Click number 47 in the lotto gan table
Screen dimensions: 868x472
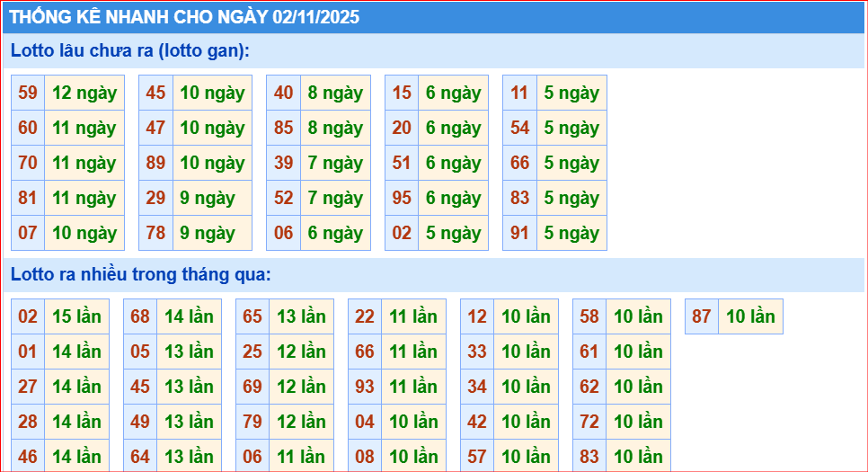tap(155, 128)
